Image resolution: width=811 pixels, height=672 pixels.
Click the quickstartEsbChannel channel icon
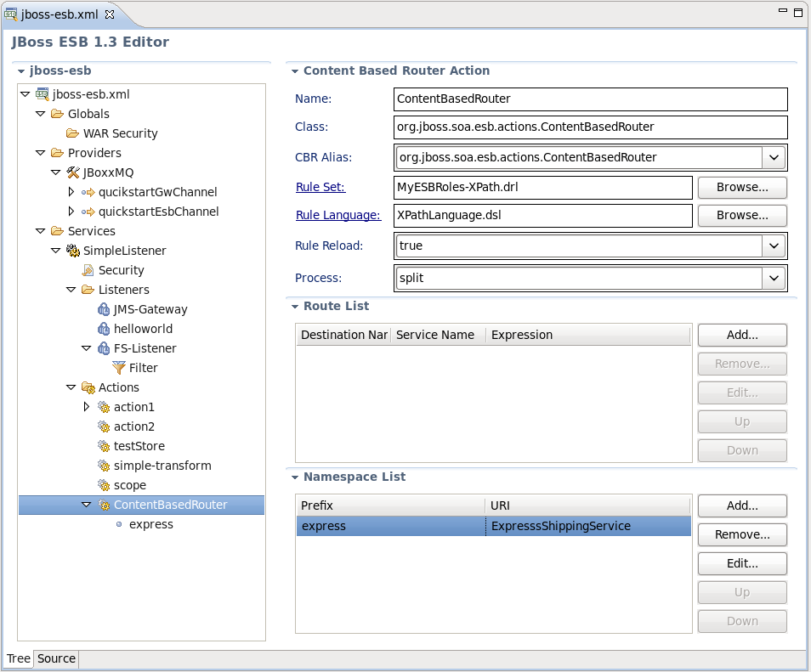(88, 212)
